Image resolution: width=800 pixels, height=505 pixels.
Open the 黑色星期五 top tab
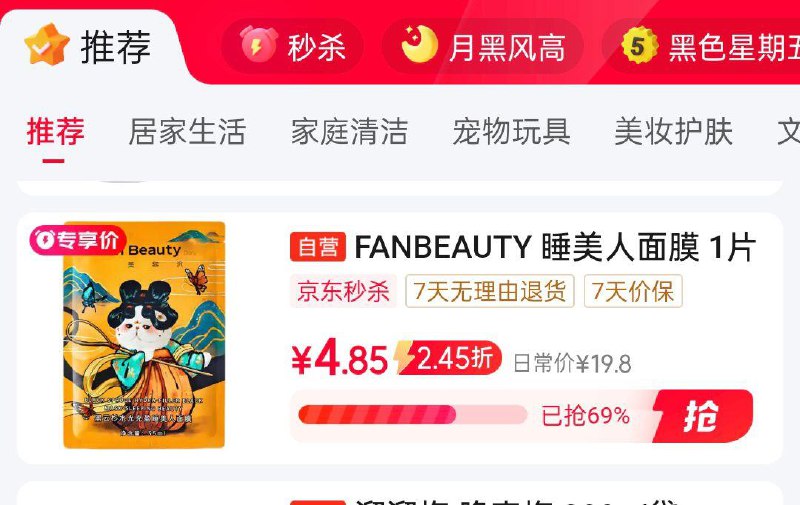pos(702,46)
